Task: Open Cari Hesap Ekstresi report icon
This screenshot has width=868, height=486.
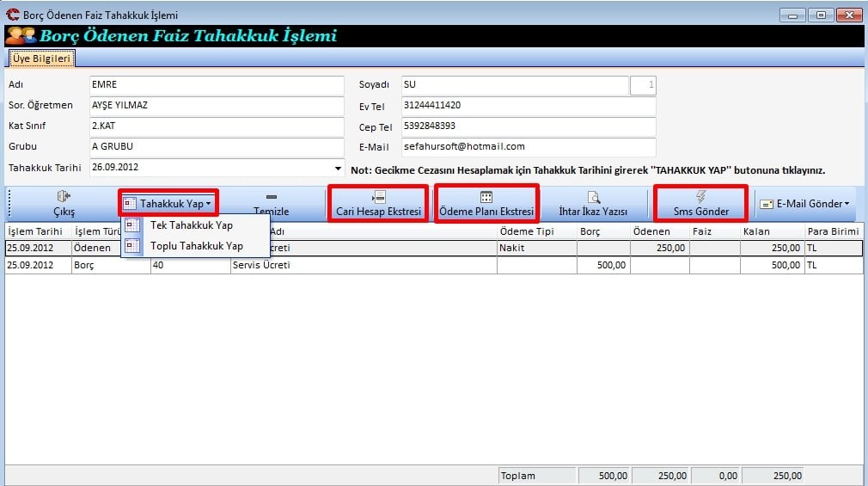Action: [378, 197]
